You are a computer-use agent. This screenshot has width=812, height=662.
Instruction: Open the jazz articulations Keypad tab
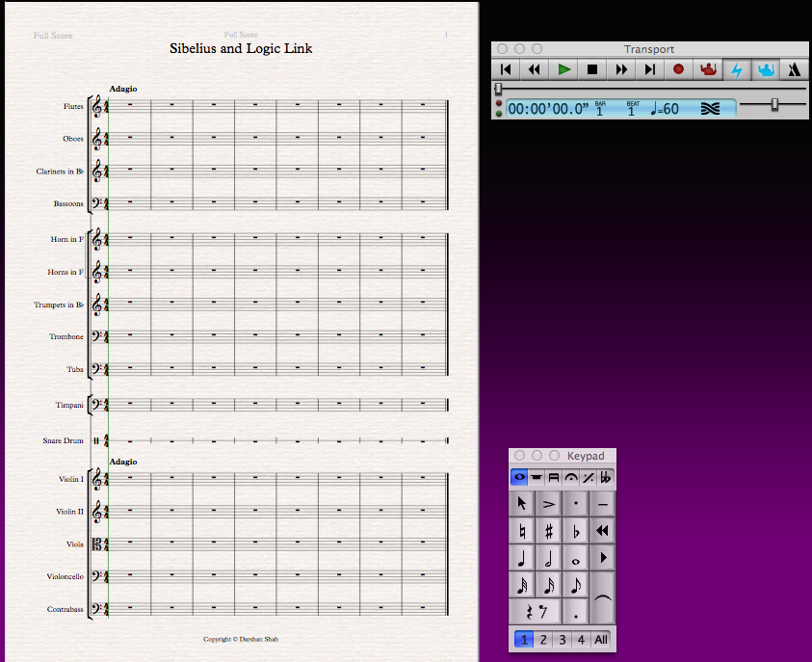click(588, 478)
